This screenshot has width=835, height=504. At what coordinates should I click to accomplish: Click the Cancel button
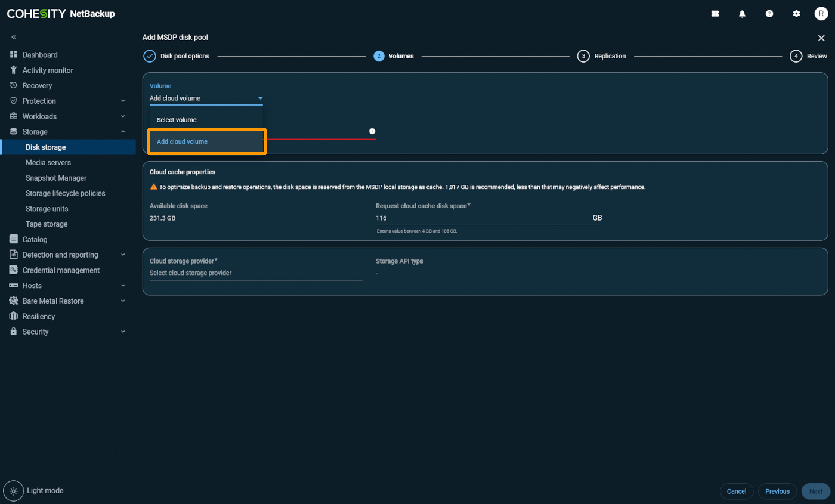736,491
